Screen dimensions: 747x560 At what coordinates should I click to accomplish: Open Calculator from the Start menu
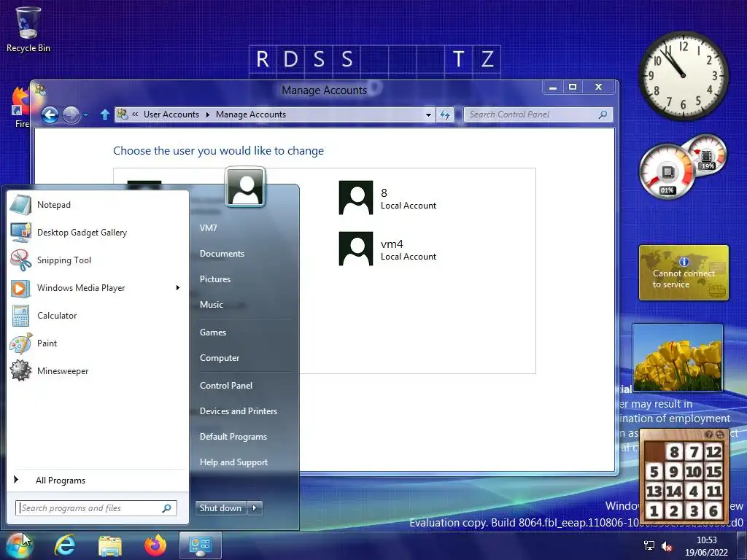point(98,315)
